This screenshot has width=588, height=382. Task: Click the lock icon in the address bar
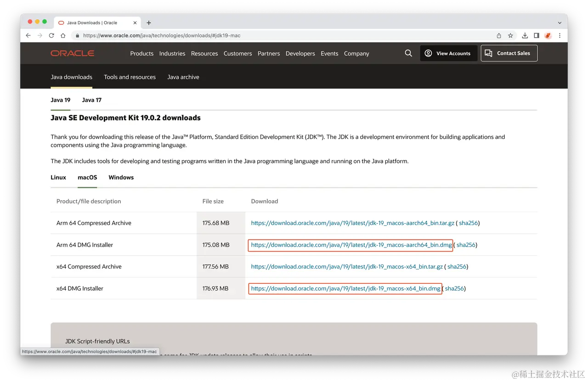coord(78,35)
